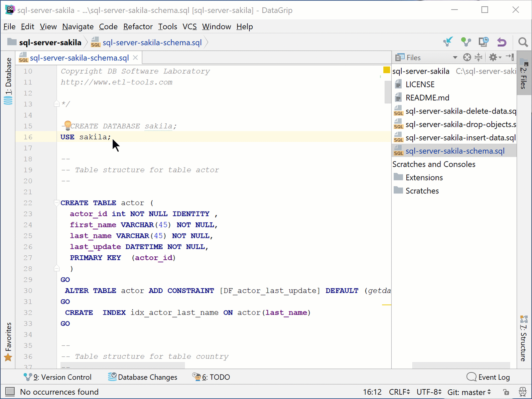Image resolution: width=532 pixels, height=399 pixels.
Task: Open the Files view mode dropdown arrow
Action: pyautogui.click(x=455, y=57)
